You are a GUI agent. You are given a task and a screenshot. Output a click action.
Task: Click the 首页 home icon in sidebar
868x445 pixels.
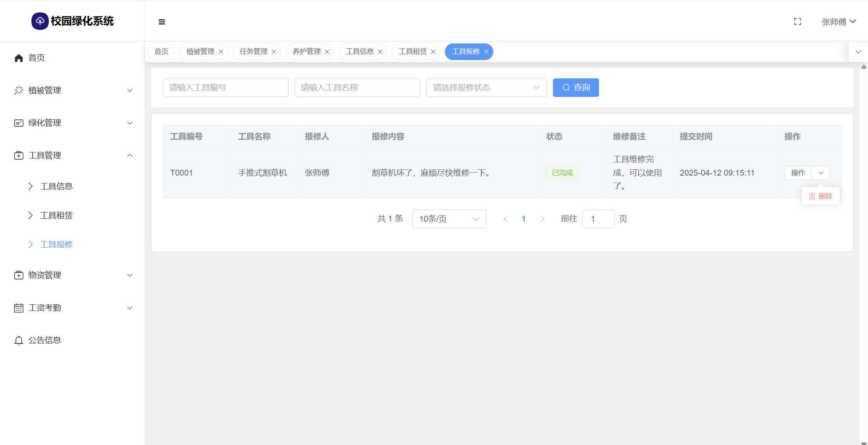19,58
